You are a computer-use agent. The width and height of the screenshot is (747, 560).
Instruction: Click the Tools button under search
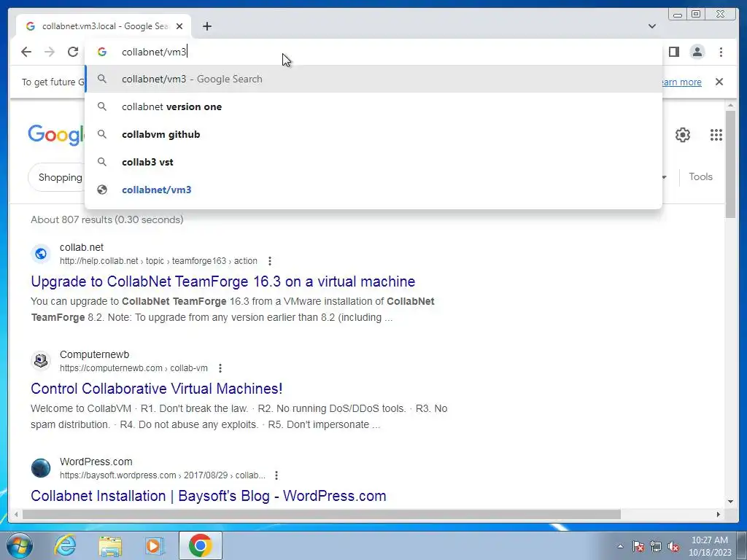tap(700, 176)
